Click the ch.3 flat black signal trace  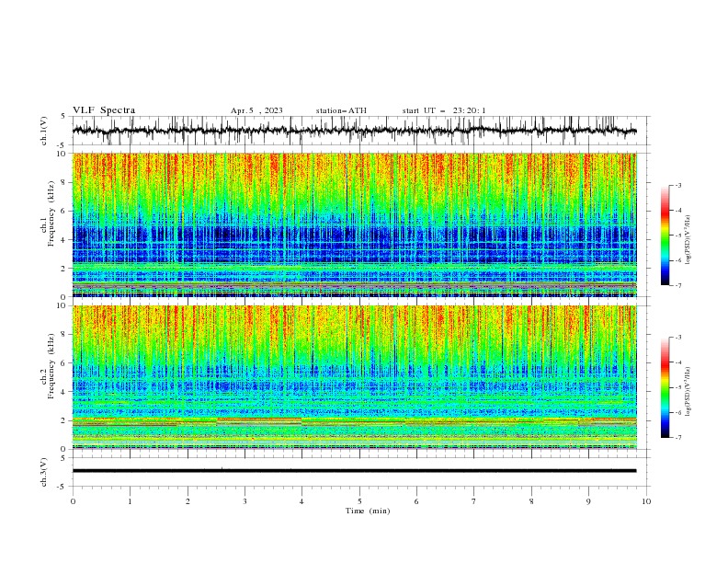(x=354, y=471)
